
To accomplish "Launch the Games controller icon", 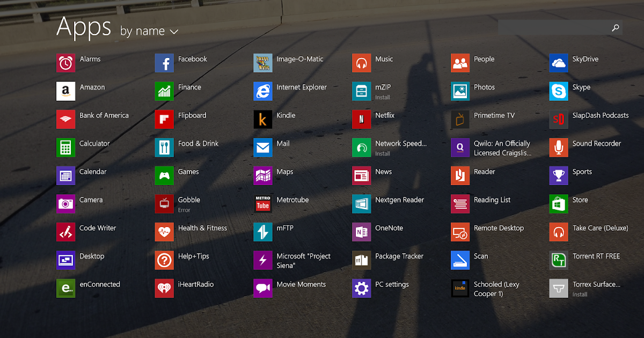I will coord(164,175).
